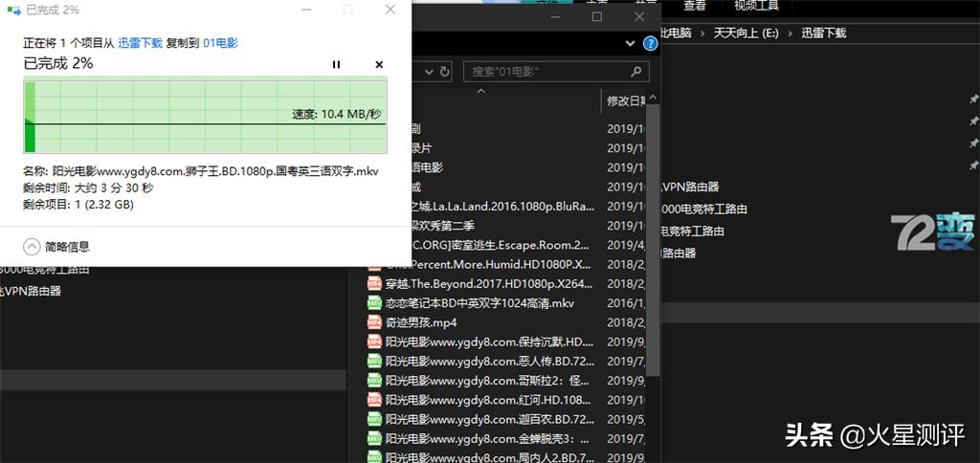Refresh the 01电影 folder view

click(x=445, y=72)
